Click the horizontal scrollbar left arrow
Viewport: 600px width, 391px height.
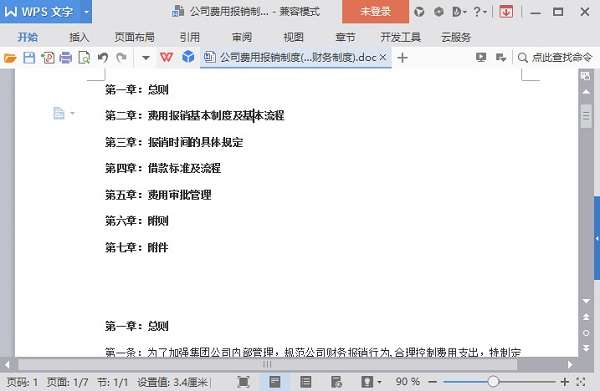coord(7,364)
